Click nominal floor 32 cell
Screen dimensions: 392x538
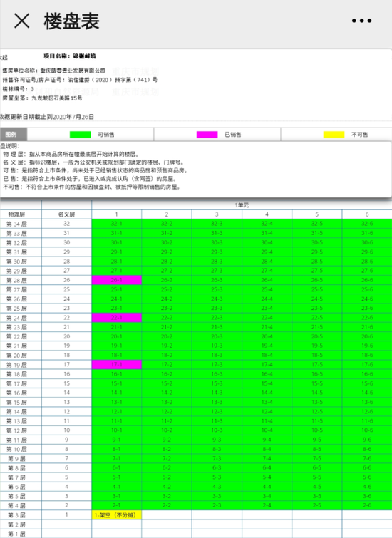(66, 224)
